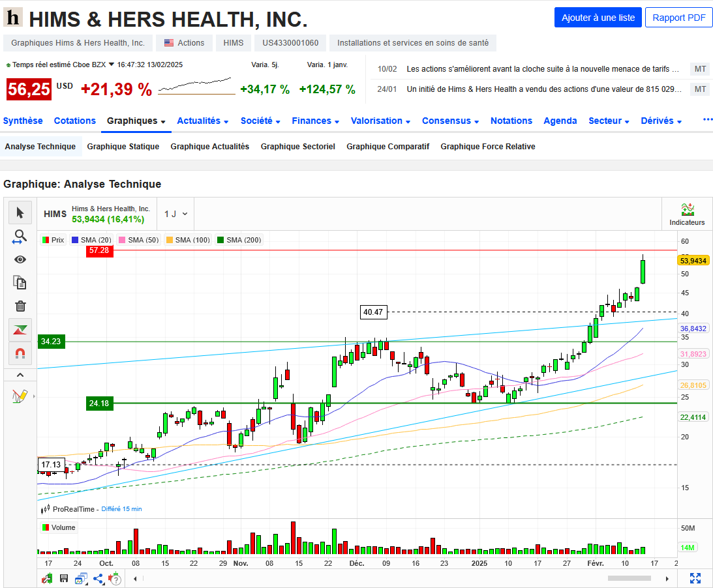Open the Indicateurs panel
Screen dimensions: 713x588
687,214
